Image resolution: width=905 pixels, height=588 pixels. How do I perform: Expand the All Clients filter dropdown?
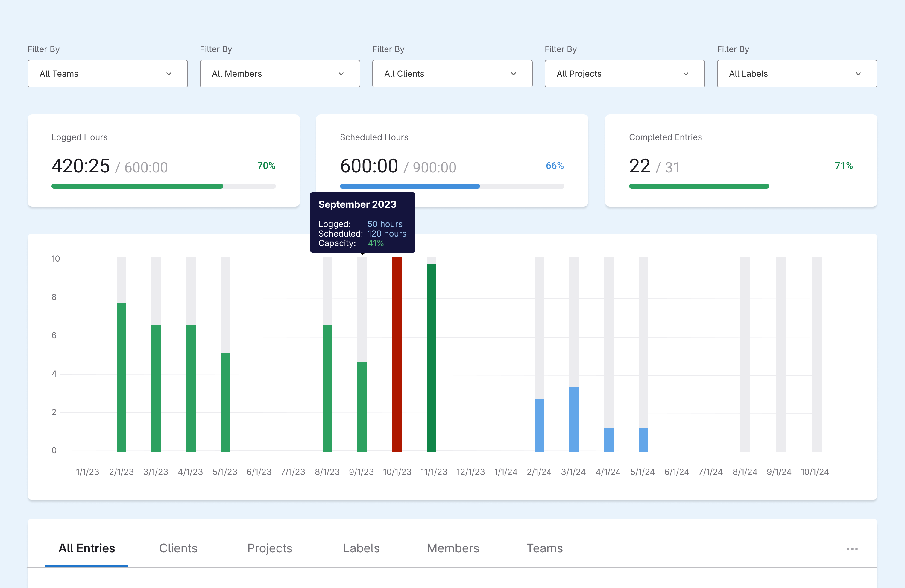(x=452, y=74)
